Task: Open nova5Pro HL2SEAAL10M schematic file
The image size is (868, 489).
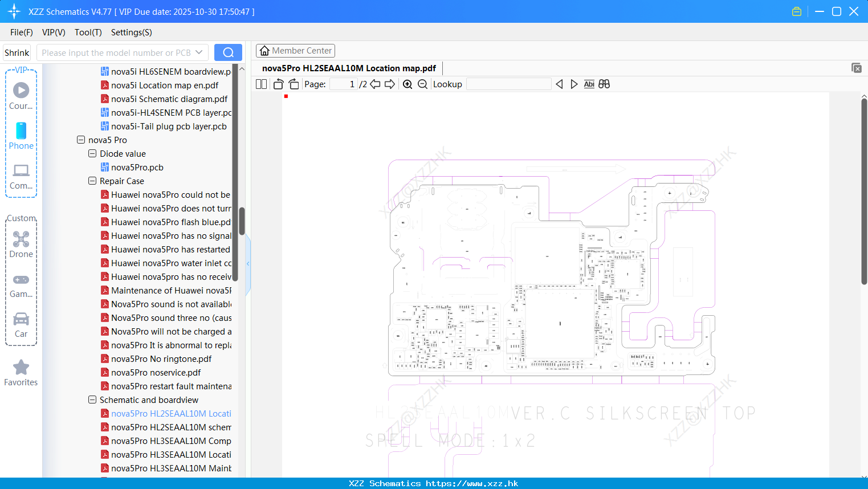Action: (x=166, y=427)
